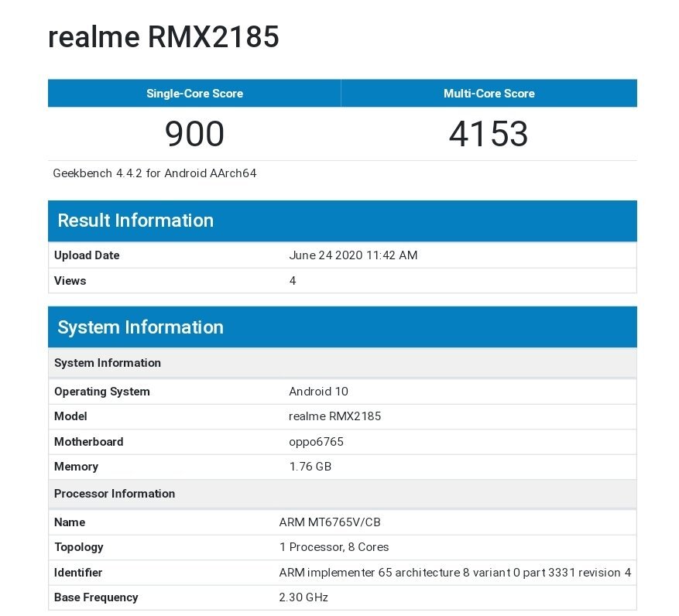Select the '2.30 GHz' frequency value
This screenshot has width=679, height=616.
[x=303, y=597]
